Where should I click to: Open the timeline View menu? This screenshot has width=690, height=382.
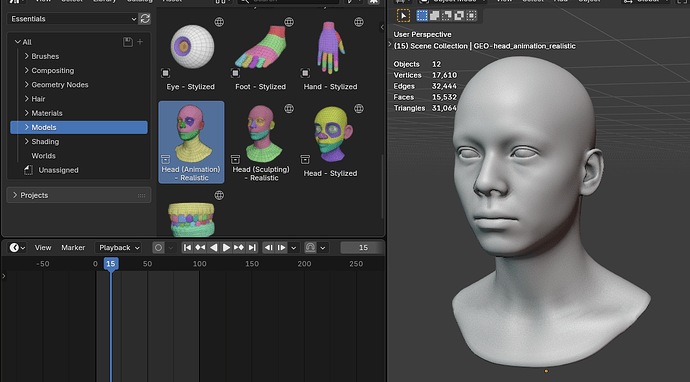click(43, 248)
